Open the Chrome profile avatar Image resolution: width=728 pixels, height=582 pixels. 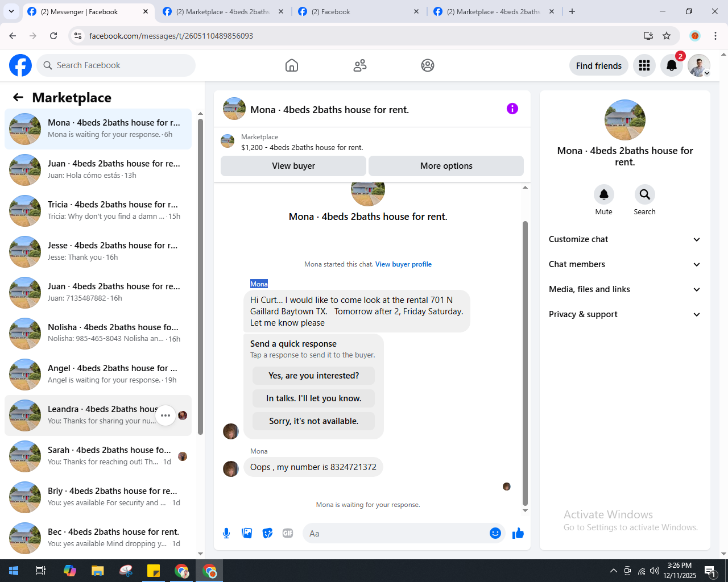click(695, 36)
